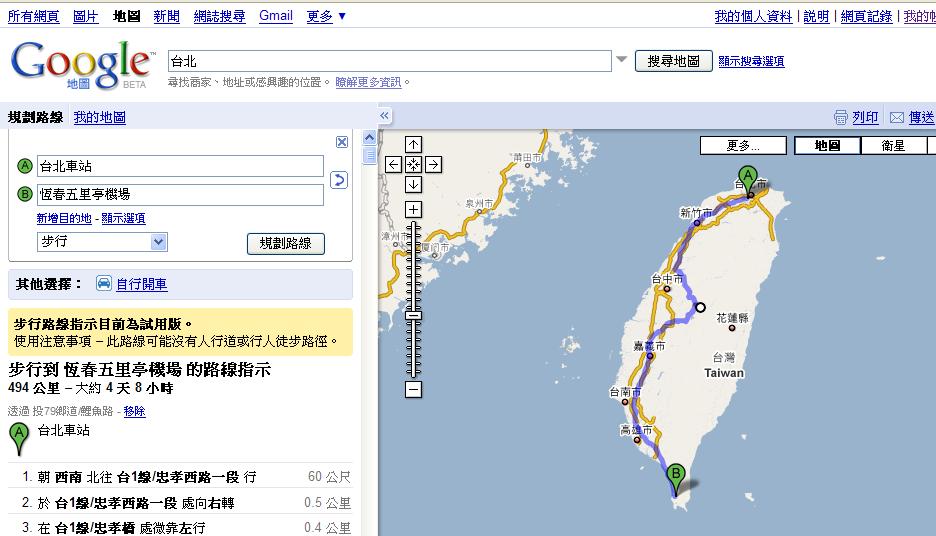Pan the map up with the arrow button
Viewport: 936px width, 536px height.
[x=413, y=144]
